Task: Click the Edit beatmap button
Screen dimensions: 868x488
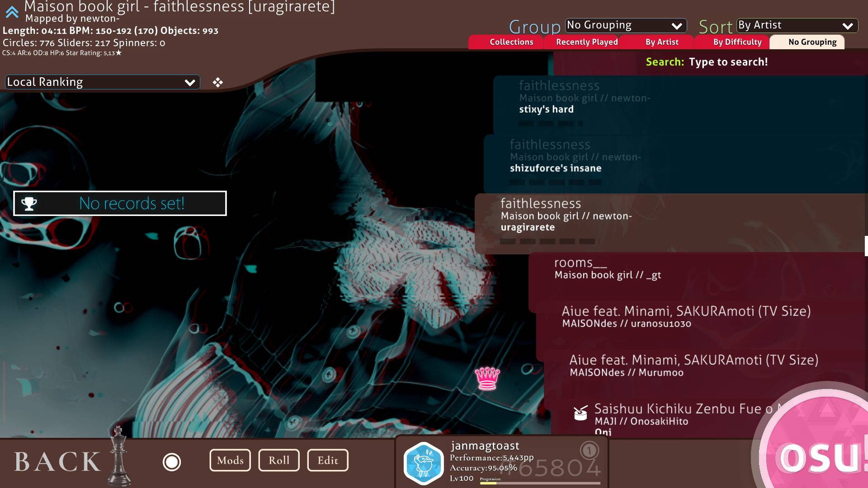Action: (x=328, y=460)
